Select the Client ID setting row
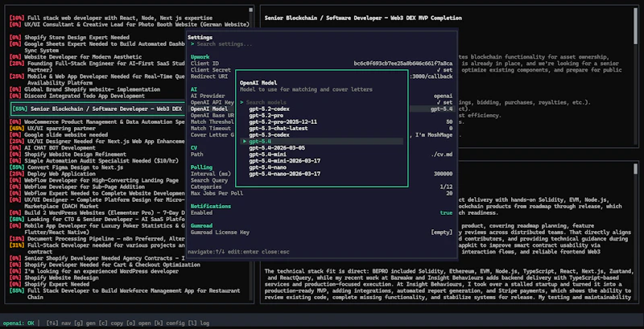The image size is (644, 329). tap(321, 64)
